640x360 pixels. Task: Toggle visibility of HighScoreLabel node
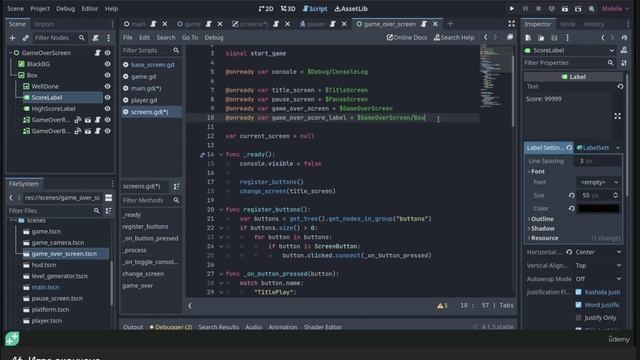(107, 109)
